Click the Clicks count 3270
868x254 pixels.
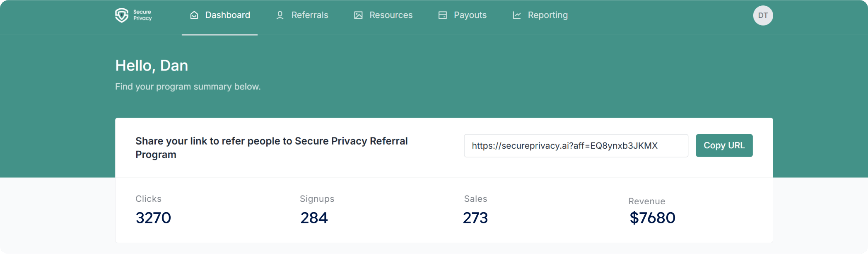(153, 218)
